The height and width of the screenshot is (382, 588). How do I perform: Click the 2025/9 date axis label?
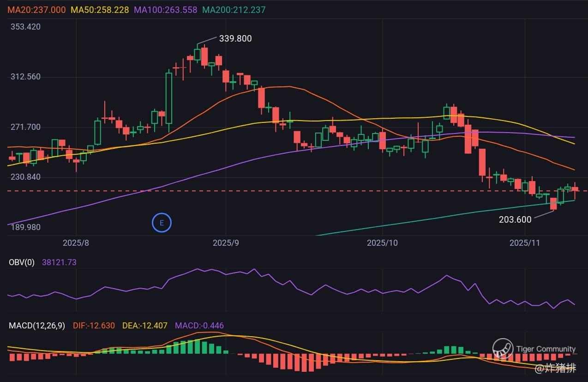pos(226,243)
